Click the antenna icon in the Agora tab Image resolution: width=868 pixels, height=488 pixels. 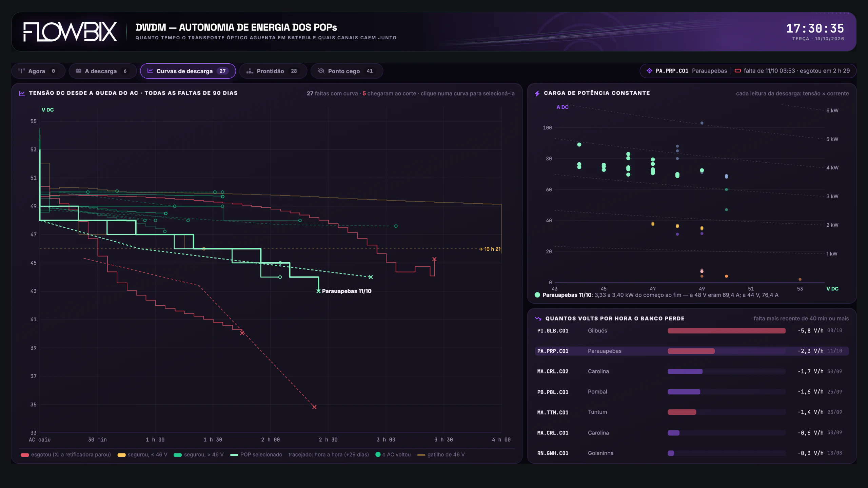click(22, 71)
